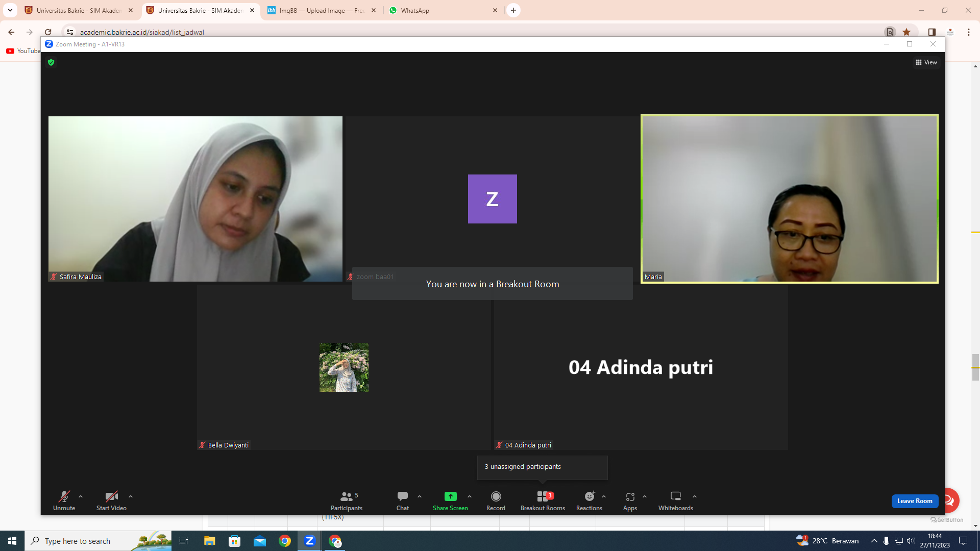980x551 pixels.
Task: Open File Explorer from the taskbar
Action: coord(210,541)
